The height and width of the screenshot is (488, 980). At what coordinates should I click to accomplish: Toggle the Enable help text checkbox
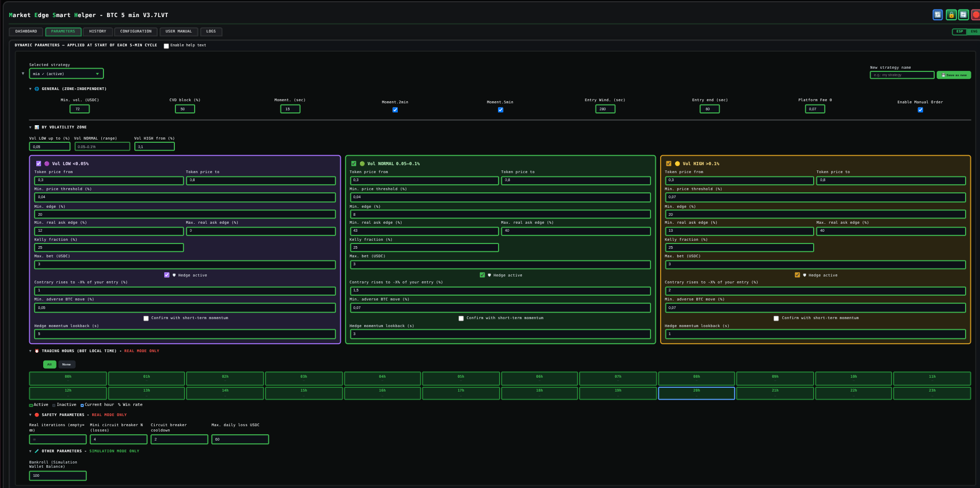coord(166,46)
